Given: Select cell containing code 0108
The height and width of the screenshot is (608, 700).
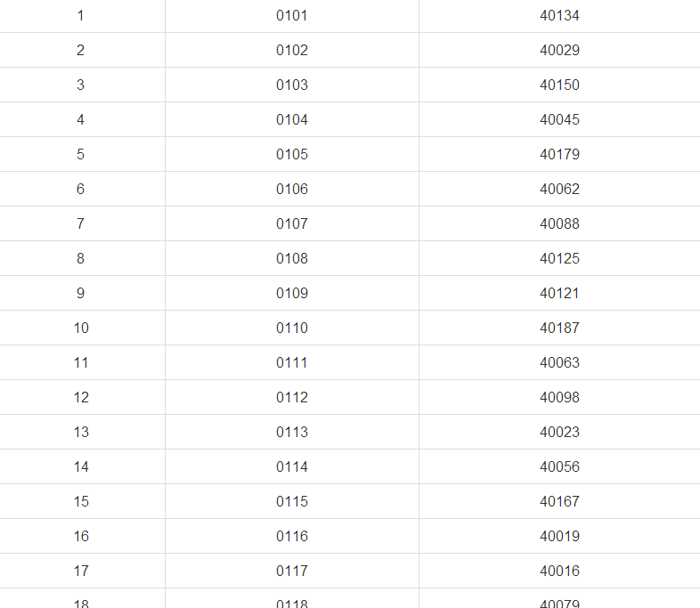Looking at the screenshot, I should (292, 258).
